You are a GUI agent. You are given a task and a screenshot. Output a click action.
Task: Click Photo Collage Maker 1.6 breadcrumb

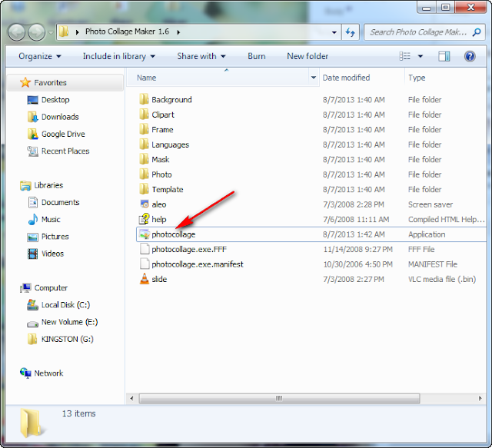[x=127, y=32]
